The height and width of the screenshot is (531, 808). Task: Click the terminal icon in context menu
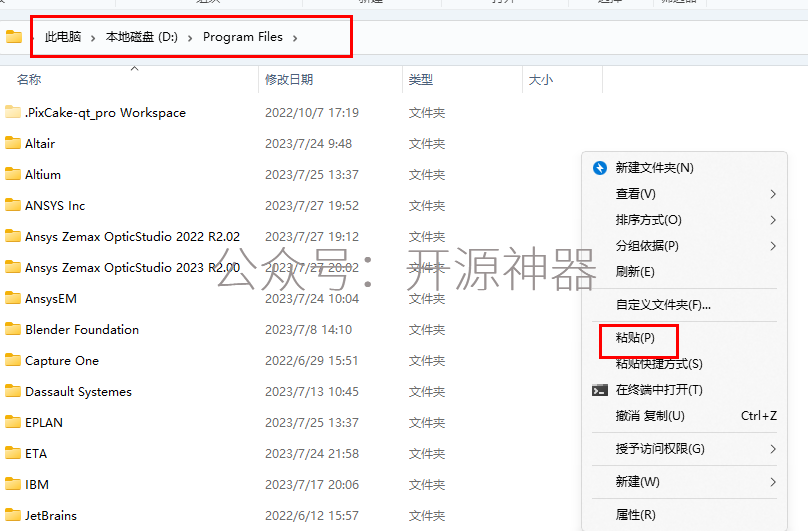(600, 390)
